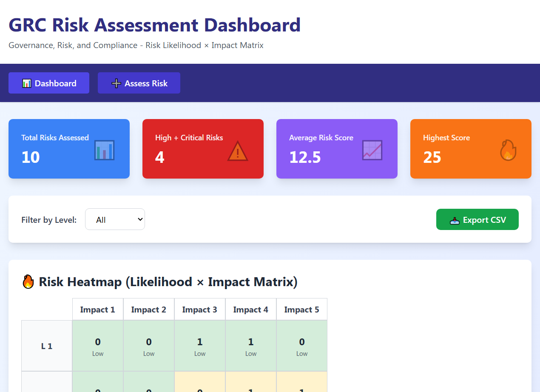Viewport: 540px width, 392px height.
Task: Click heatmap cell L 1, Impact 1
Action: pyautogui.click(x=98, y=346)
